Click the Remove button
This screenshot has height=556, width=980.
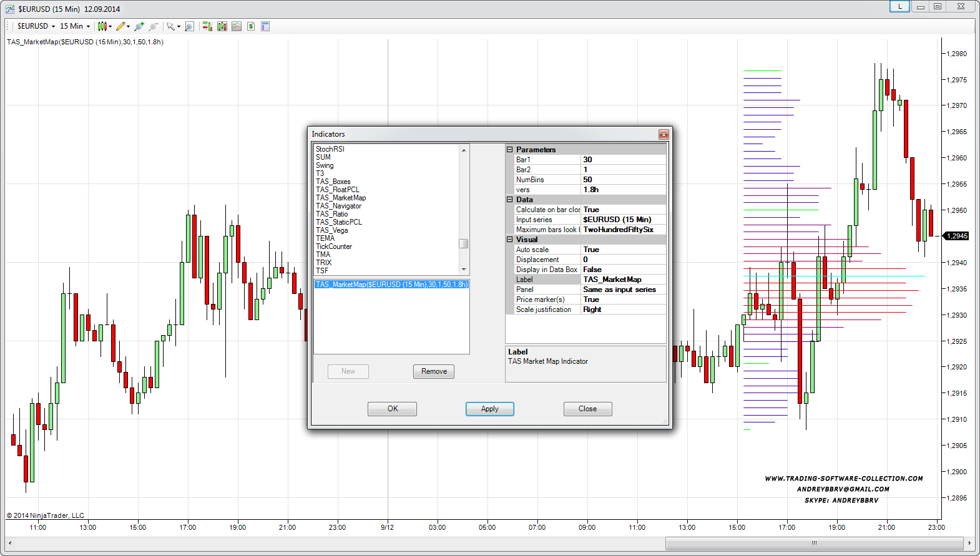(x=434, y=371)
